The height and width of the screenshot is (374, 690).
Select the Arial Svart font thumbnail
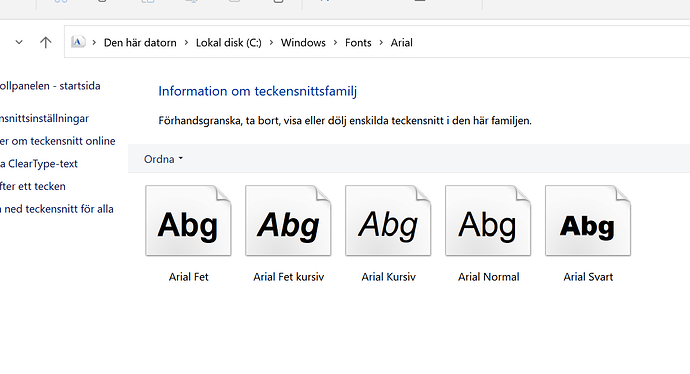(588, 220)
